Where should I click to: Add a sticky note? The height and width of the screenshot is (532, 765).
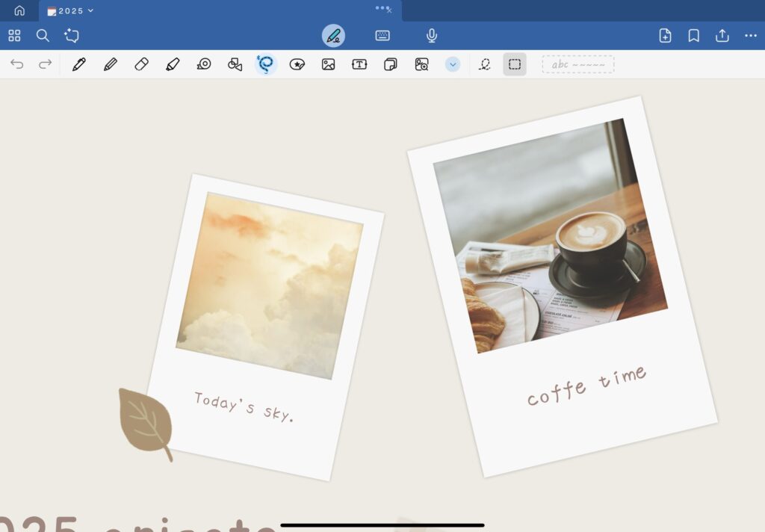pyautogui.click(x=390, y=64)
